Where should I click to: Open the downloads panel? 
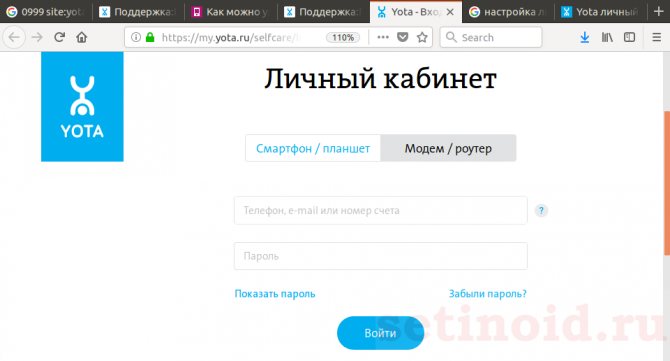(585, 38)
